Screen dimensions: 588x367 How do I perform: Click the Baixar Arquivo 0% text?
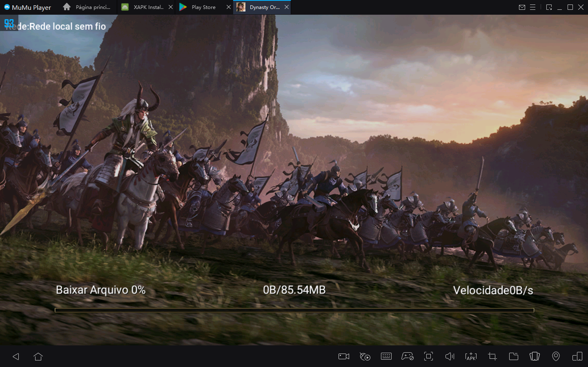coord(101,290)
